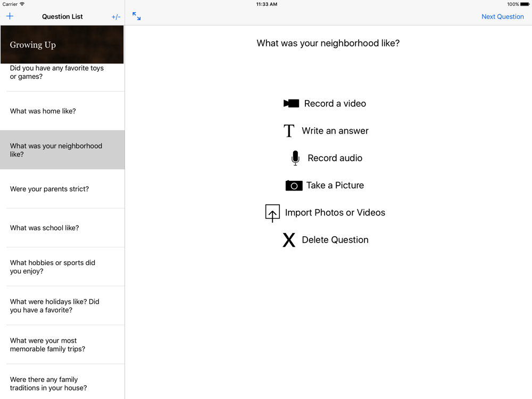Select the 'Record a video' label

(x=335, y=104)
